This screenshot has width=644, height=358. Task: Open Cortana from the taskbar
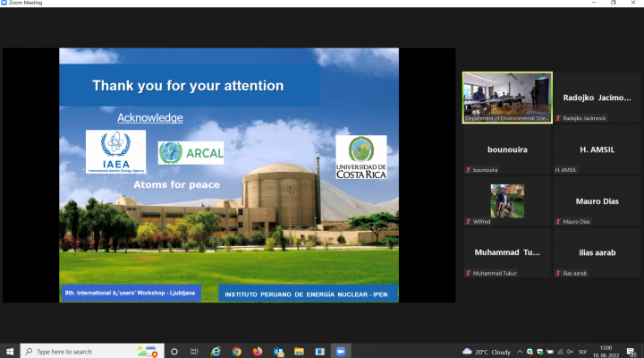pos(174,352)
